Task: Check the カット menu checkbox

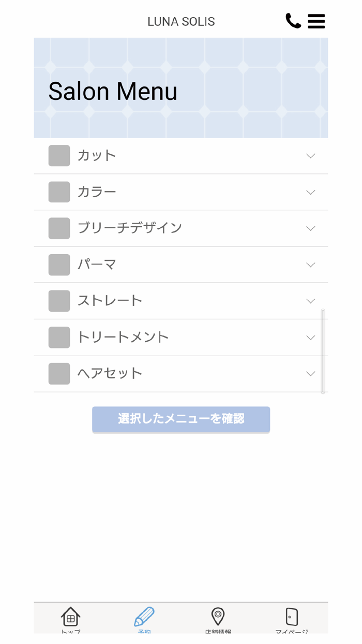Action: tap(59, 156)
